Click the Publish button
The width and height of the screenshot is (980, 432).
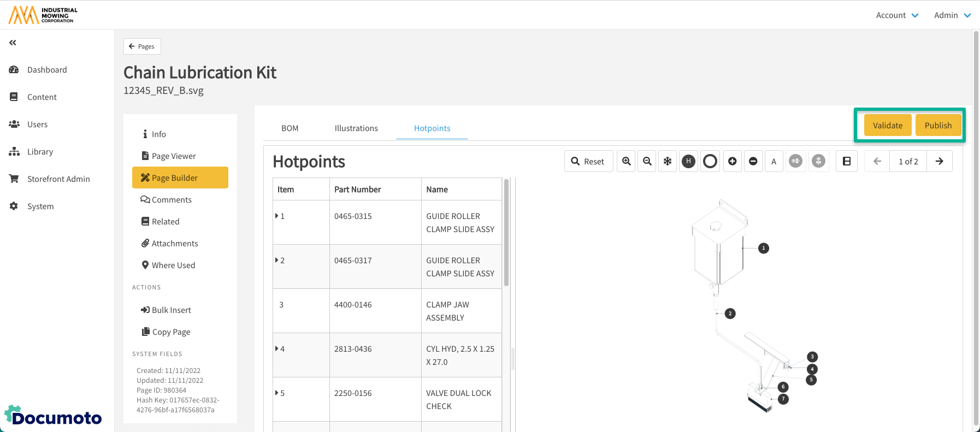pyautogui.click(x=938, y=125)
